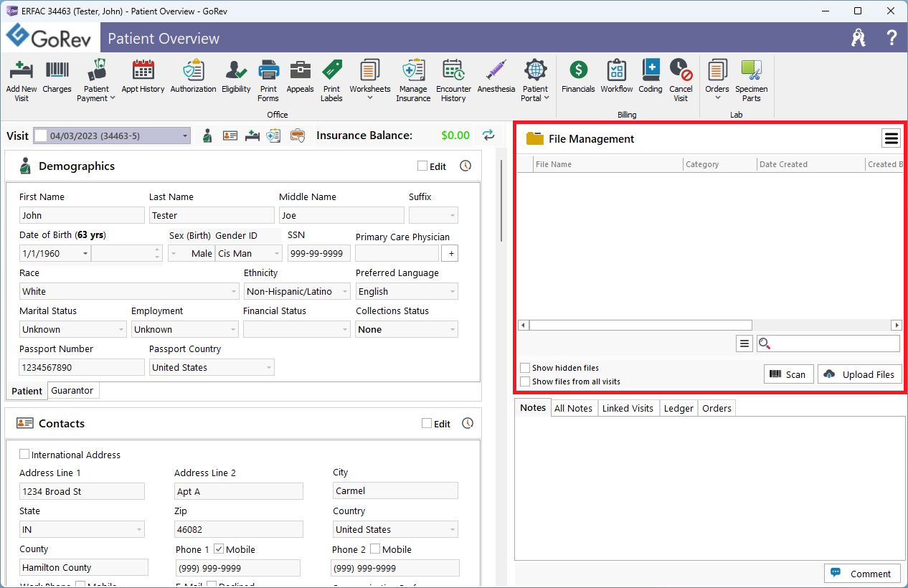View Contacts history clock icon
Viewport: 908px width, 588px height.
(x=468, y=423)
